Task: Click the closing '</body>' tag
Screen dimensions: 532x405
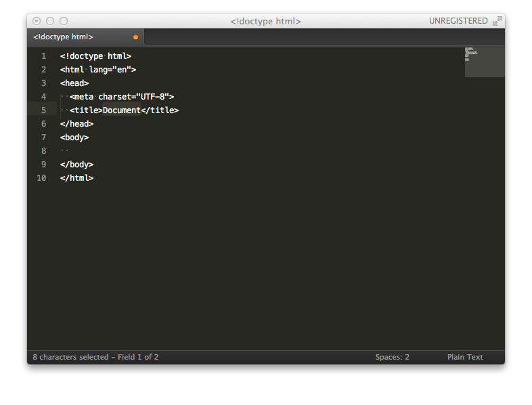Action: click(76, 165)
